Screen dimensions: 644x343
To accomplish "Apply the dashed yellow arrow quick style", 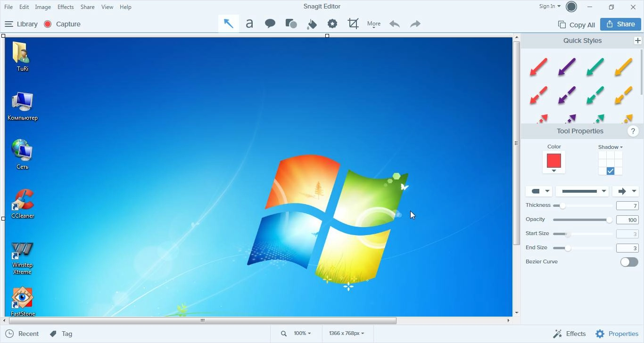I will pos(623,95).
